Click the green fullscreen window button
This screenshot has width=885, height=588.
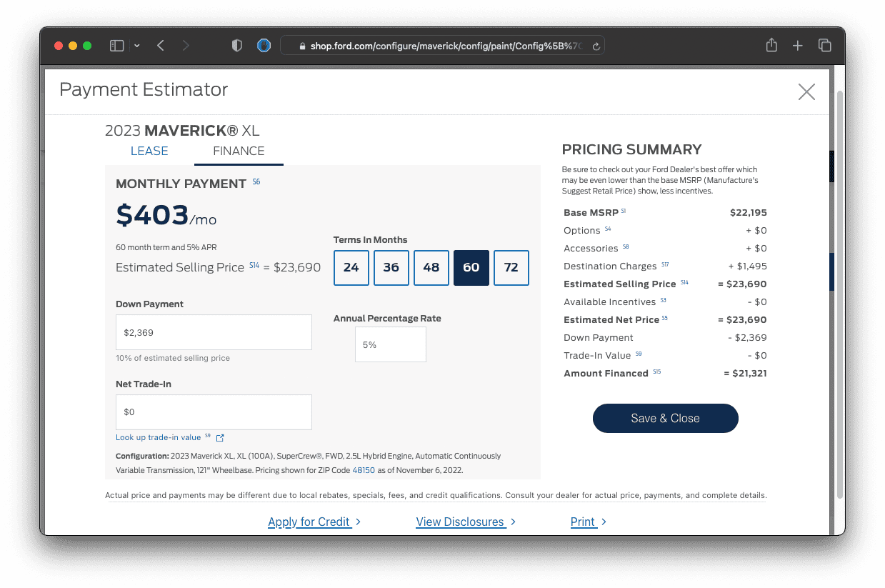coord(87,46)
